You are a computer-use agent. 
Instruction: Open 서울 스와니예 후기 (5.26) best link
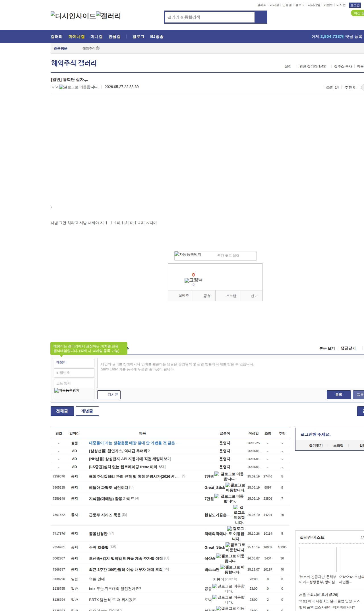318,595
